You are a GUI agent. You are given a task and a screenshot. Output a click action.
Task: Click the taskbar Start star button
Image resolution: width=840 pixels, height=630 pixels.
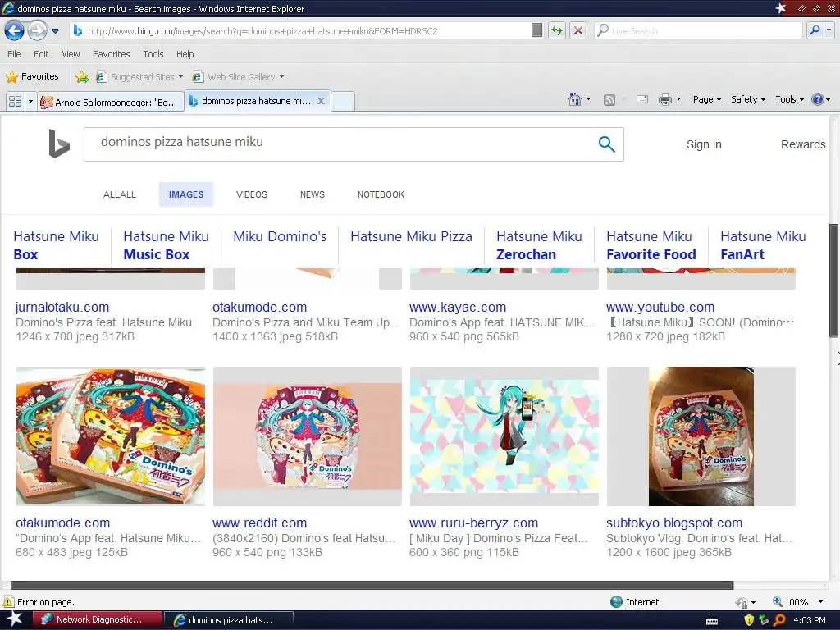14,619
